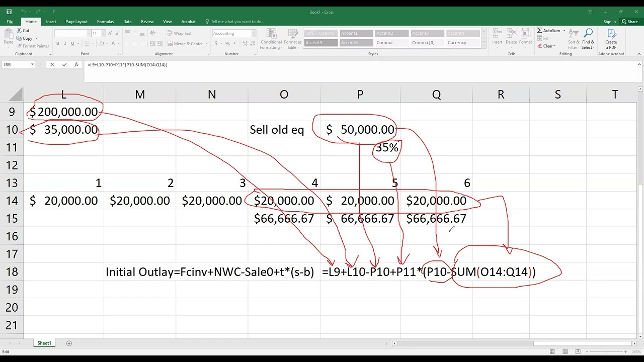Image resolution: width=644 pixels, height=362 pixels.
Task: Toggle Underline formatting
Action: pos(72,44)
